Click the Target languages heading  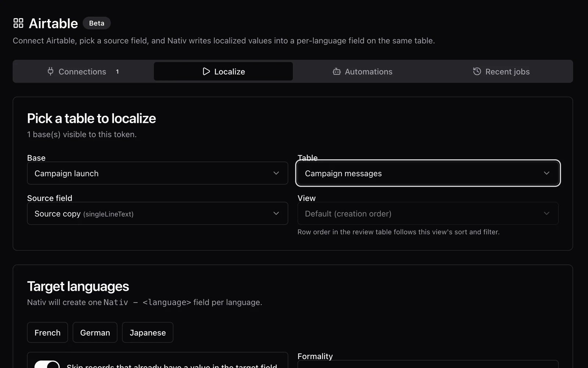point(78,286)
